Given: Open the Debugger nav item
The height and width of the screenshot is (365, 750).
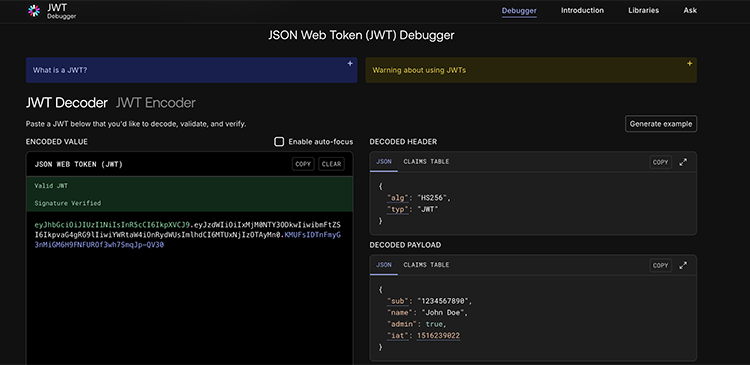Looking at the screenshot, I should click(x=519, y=11).
